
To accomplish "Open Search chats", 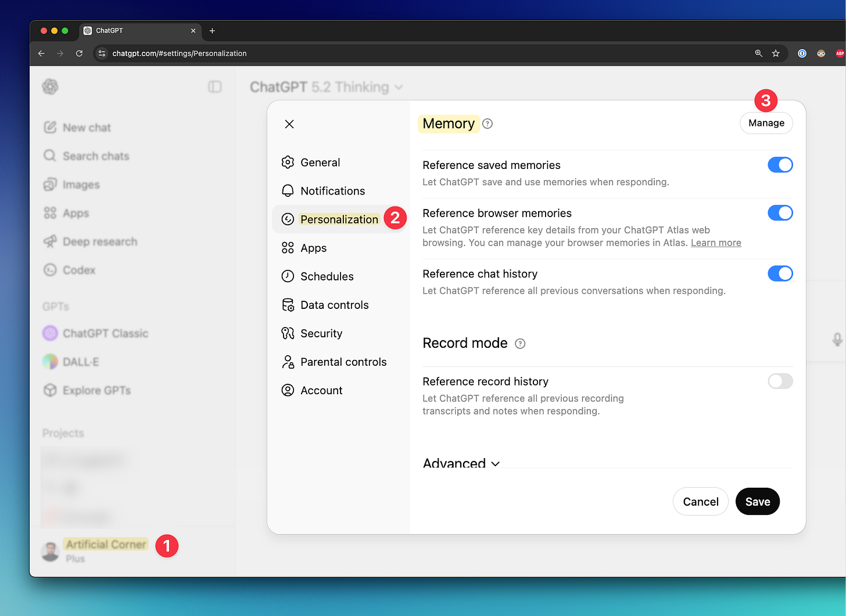I will (87, 156).
